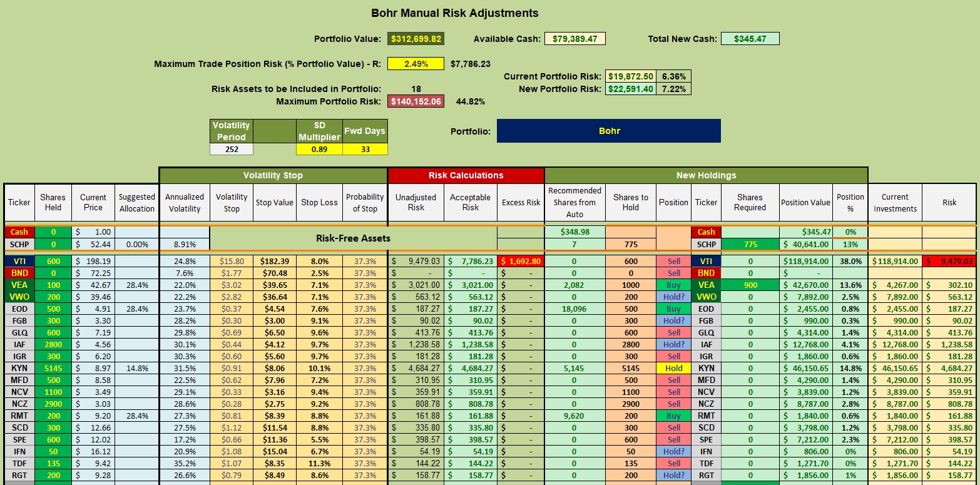Select KYN Shares Held value 5145
Image resolution: width=980 pixels, height=485 pixels.
pyautogui.click(x=53, y=368)
